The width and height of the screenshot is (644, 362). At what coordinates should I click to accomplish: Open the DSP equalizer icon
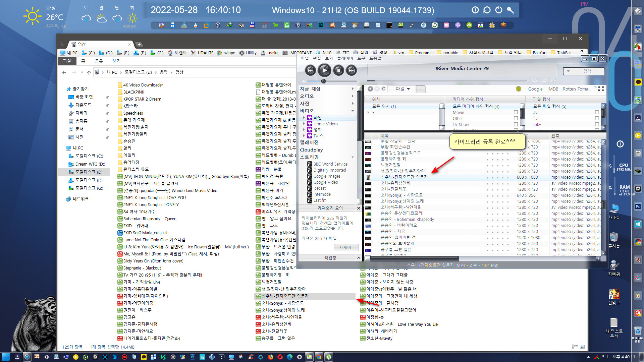pos(553,80)
